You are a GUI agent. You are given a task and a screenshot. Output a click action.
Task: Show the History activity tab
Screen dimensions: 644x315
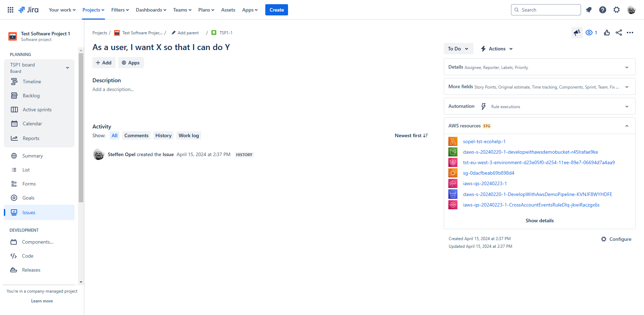coord(163,135)
